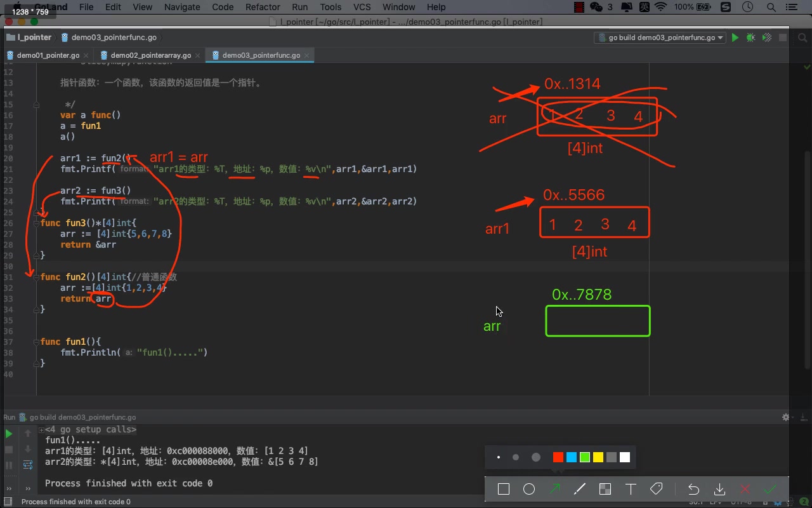Select the text annotation tool
Viewport: 812px width, 508px height.
pyautogui.click(x=631, y=489)
